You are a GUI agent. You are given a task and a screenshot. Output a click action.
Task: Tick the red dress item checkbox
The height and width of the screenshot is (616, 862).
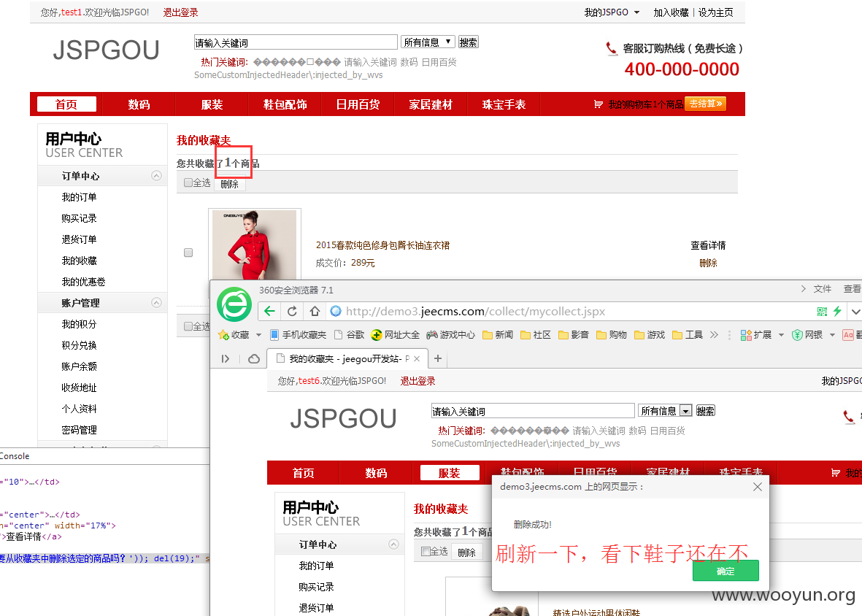(188, 253)
